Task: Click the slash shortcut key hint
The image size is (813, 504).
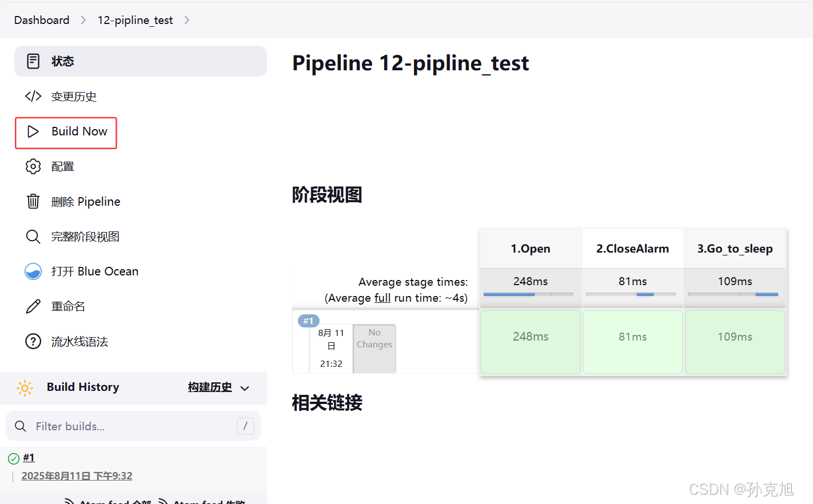Action: tap(245, 426)
